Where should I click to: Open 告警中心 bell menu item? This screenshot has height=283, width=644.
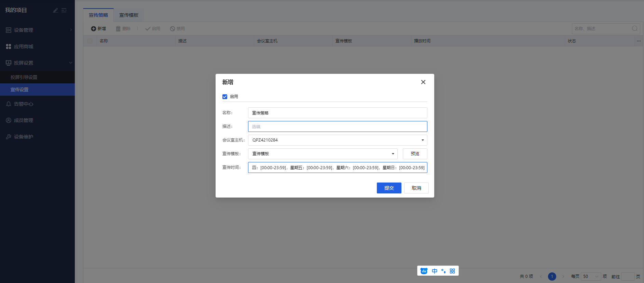tap(24, 104)
